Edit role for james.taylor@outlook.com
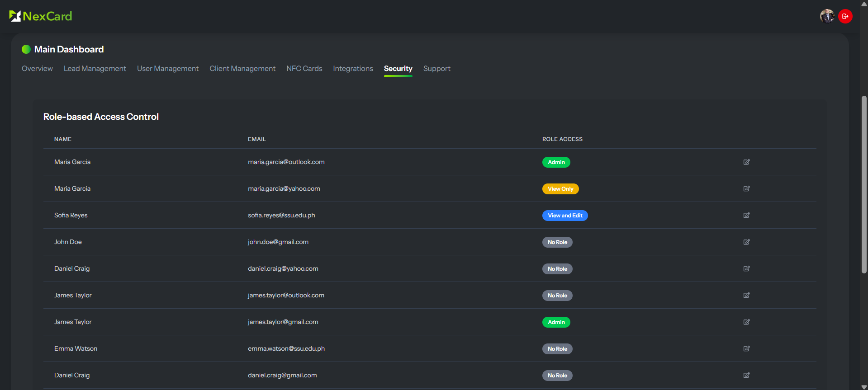 pyautogui.click(x=746, y=295)
